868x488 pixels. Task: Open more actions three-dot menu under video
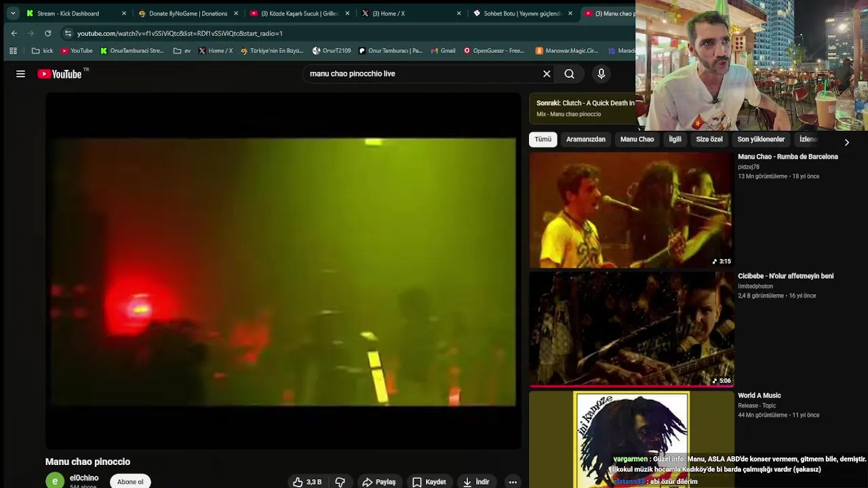click(x=513, y=482)
